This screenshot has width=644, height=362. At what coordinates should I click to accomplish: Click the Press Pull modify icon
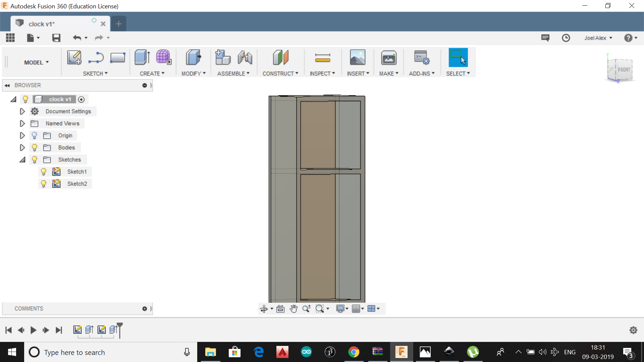click(x=193, y=57)
